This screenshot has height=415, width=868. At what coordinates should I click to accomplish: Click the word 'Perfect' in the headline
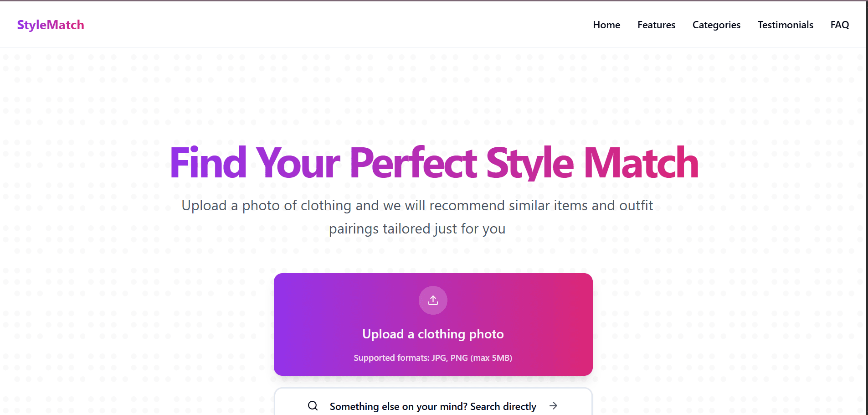click(413, 163)
